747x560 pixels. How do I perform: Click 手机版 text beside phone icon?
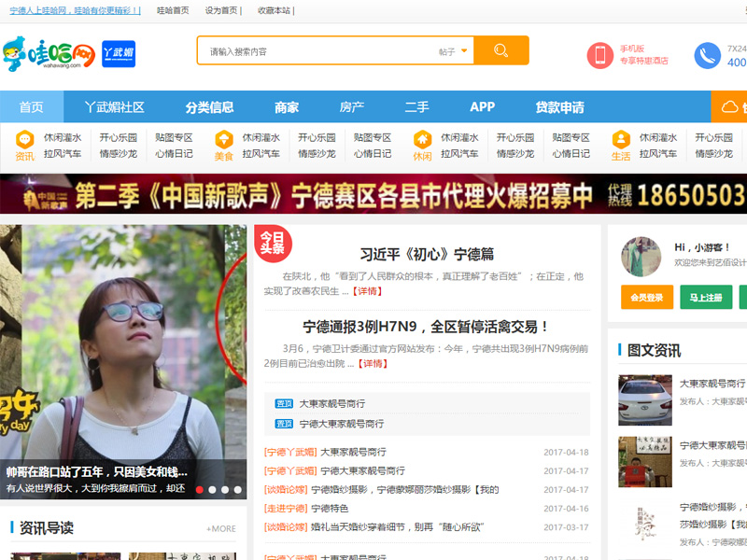click(632, 49)
